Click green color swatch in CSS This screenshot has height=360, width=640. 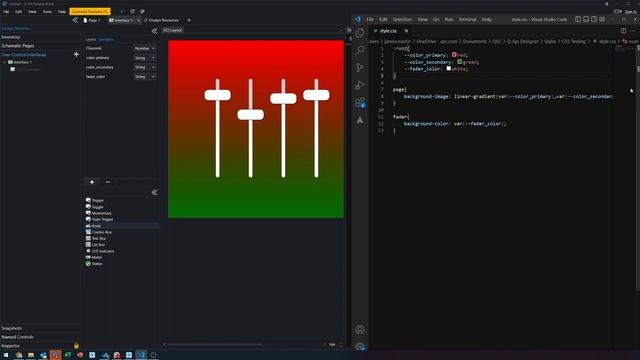pos(460,62)
